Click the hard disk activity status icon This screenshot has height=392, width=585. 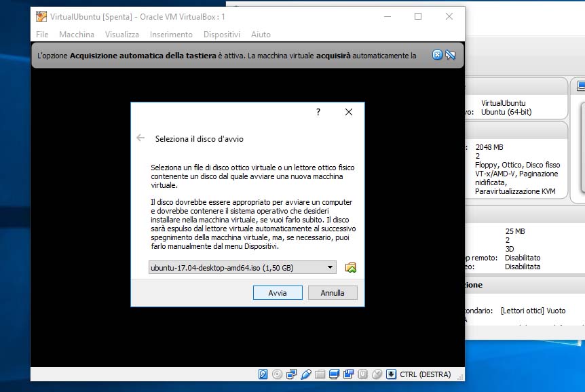263,374
